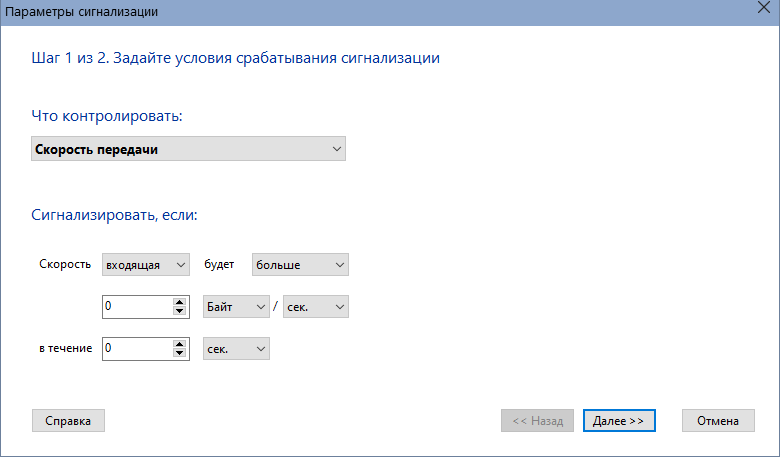Expand the 'сек.' dropdown after the slash
The width and height of the screenshot is (780, 457).
315,307
